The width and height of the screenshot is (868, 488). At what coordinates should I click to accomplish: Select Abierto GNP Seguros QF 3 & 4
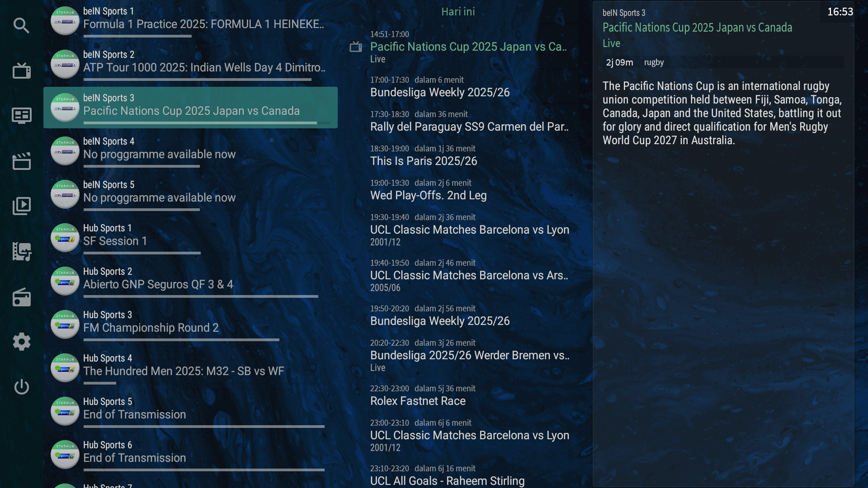[x=190, y=281]
